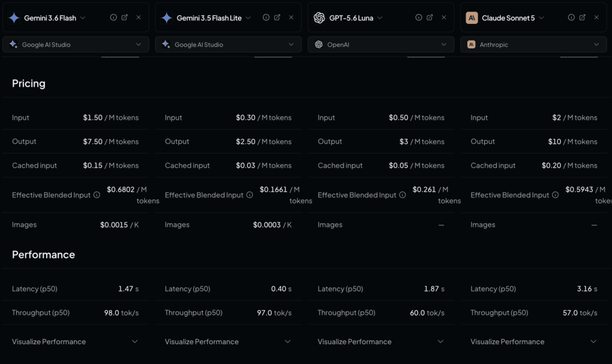Viewport: 612px width, 364px height.
Task: Click Effective Blended Input info icon in Gemini 3.5 Flash Lite column
Action: pyautogui.click(x=249, y=195)
